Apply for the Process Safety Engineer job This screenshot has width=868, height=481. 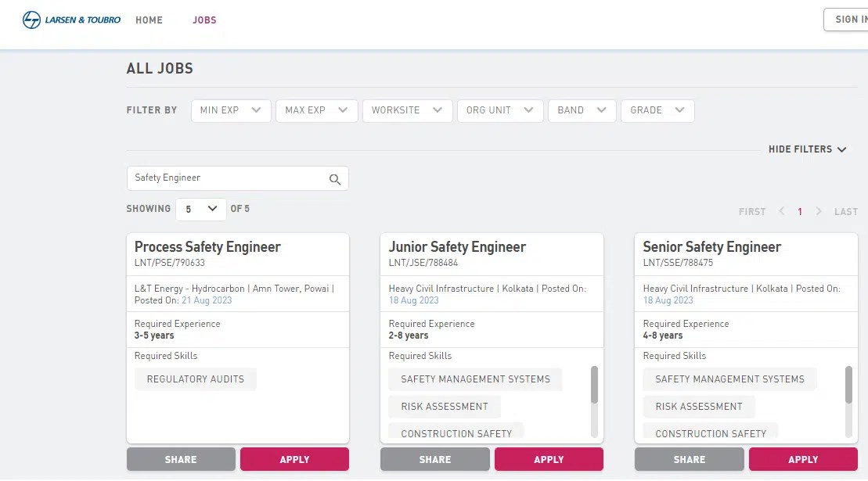click(294, 459)
